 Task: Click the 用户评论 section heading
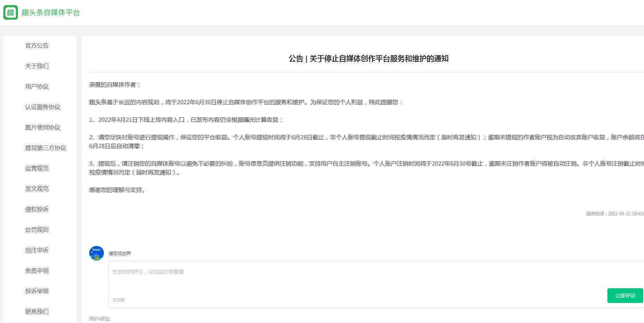[x=99, y=319]
